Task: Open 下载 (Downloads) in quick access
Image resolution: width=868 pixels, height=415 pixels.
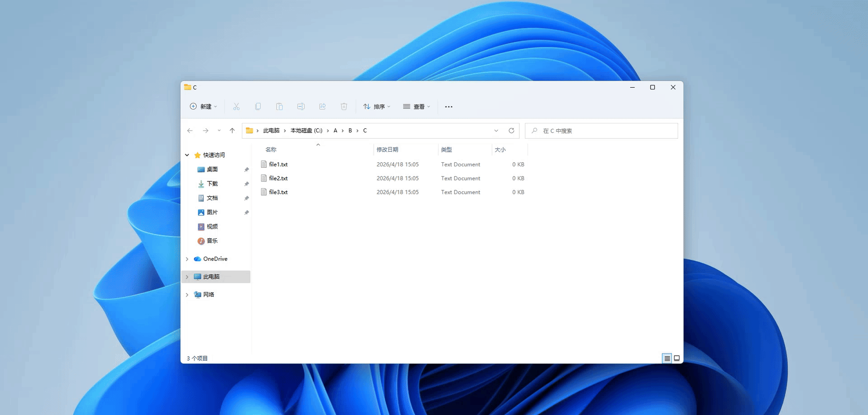Action: (x=212, y=184)
